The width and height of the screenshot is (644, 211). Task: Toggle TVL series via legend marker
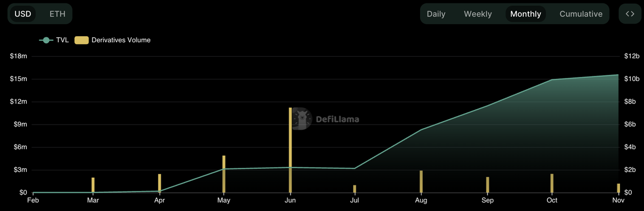(46, 40)
